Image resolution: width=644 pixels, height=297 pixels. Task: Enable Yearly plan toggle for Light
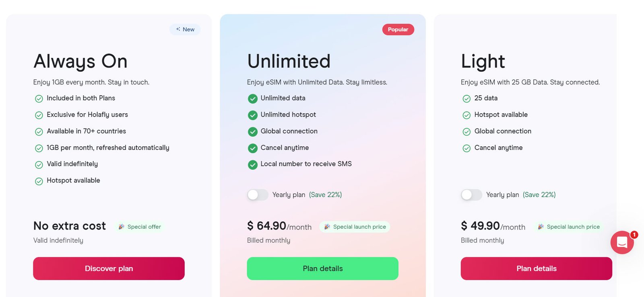coord(471,195)
